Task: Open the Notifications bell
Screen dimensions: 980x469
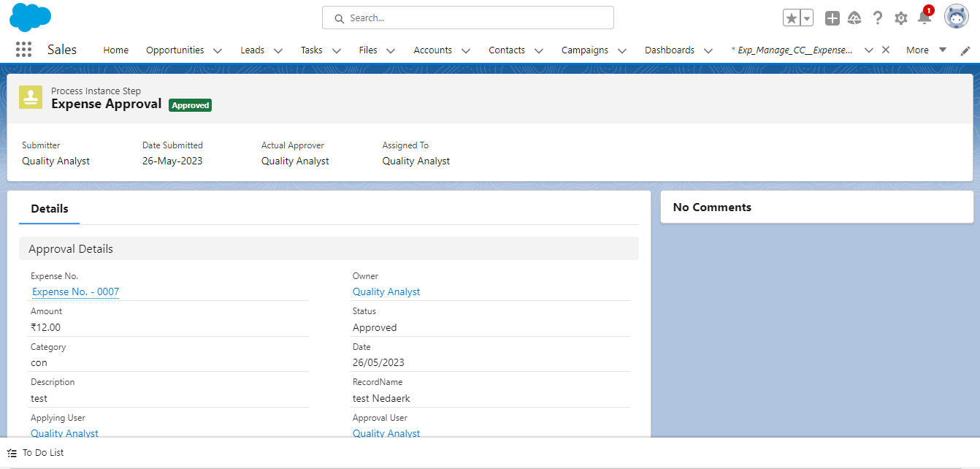Action: 924,18
